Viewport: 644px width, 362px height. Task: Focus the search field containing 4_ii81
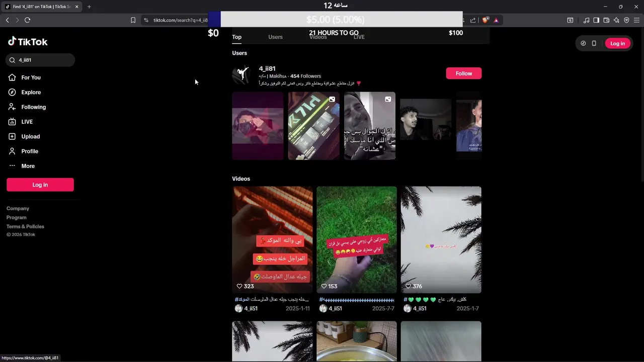(x=40, y=60)
